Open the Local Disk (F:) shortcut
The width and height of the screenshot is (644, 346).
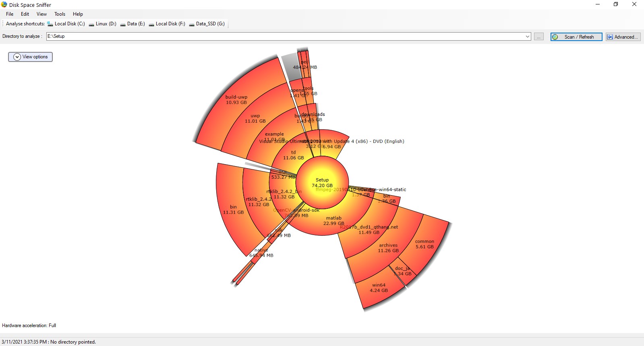[167, 24]
